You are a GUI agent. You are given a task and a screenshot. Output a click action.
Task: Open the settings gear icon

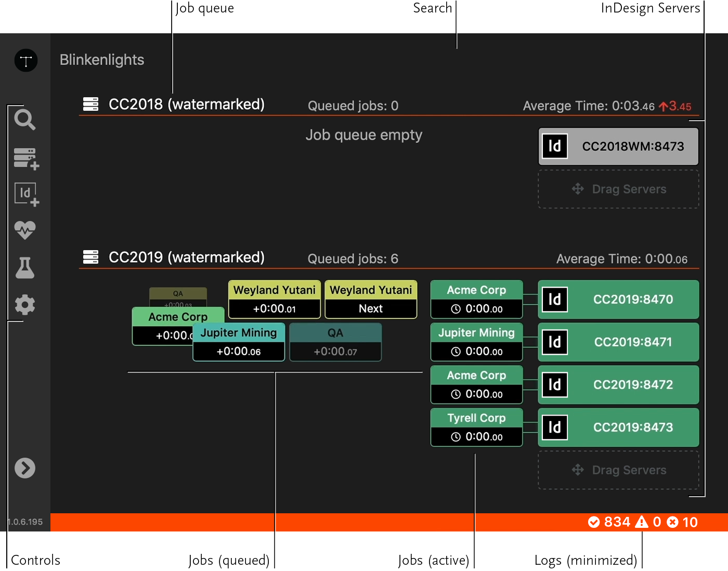(25, 305)
